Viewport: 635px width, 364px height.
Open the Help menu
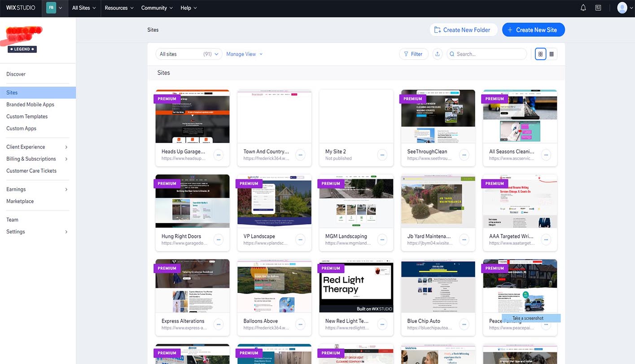pyautogui.click(x=188, y=8)
